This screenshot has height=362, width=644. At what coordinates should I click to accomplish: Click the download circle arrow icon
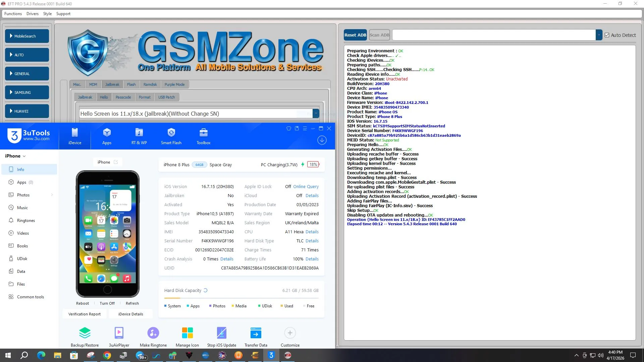click(322, 140)
